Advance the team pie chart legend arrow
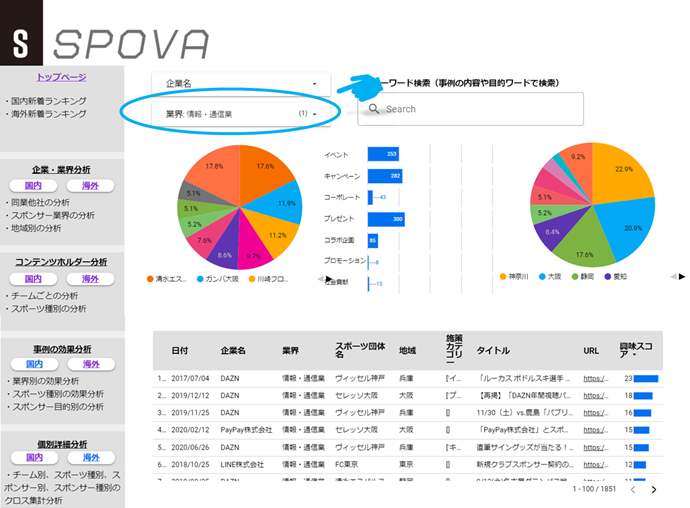The height and width of the screenshot is (508, 690). [x=329, y=279]
